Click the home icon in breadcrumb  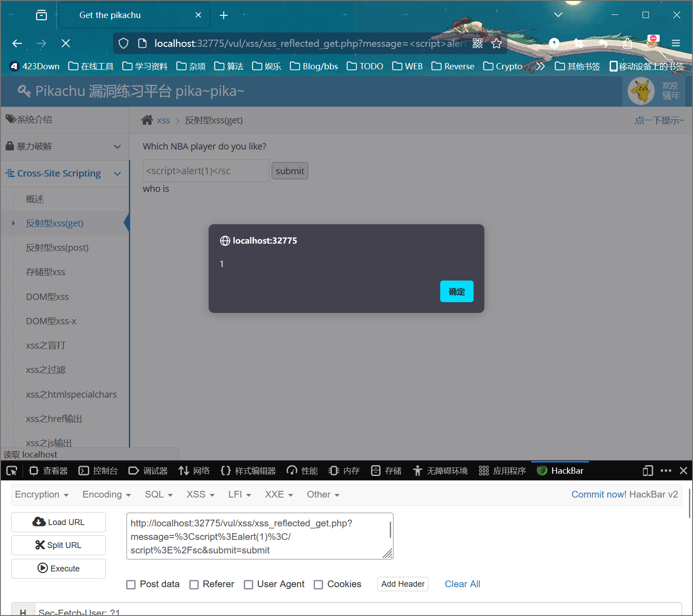[x=147, y=120]
